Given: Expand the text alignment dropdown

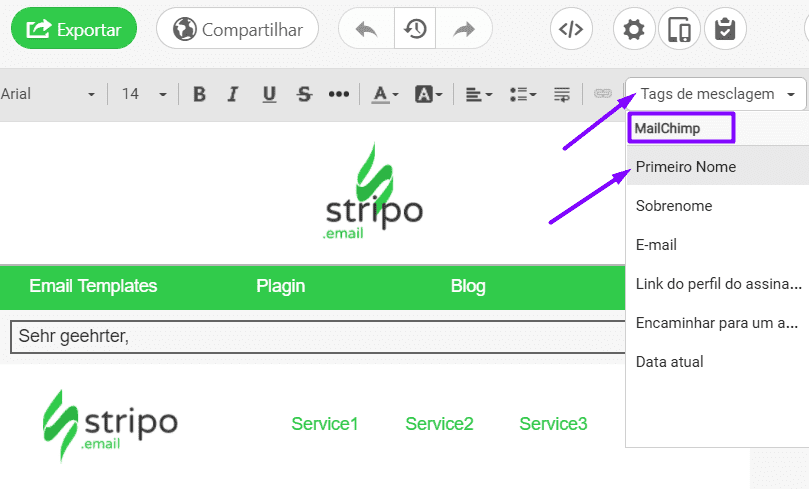Looking at the screenshot, I should [x=479, y=94].
